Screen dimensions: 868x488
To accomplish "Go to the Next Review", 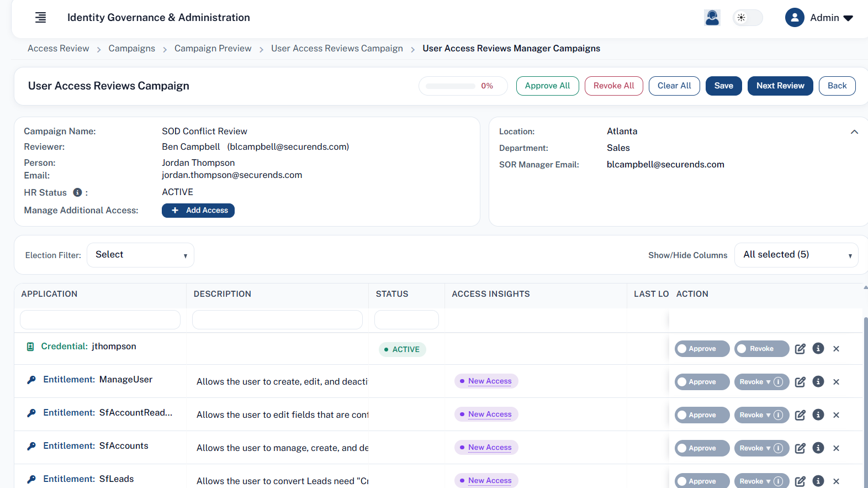I will click(x=780, y=86).
